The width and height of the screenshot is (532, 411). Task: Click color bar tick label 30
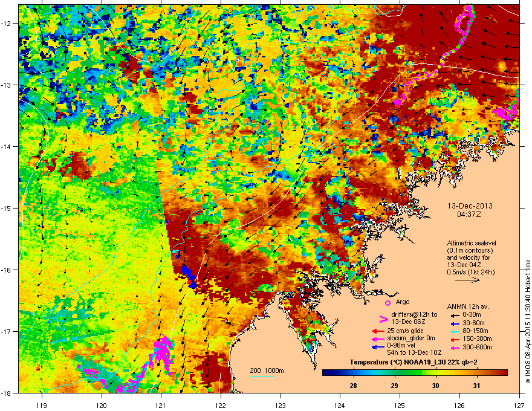pyautogui.click(x=436, y=386)
